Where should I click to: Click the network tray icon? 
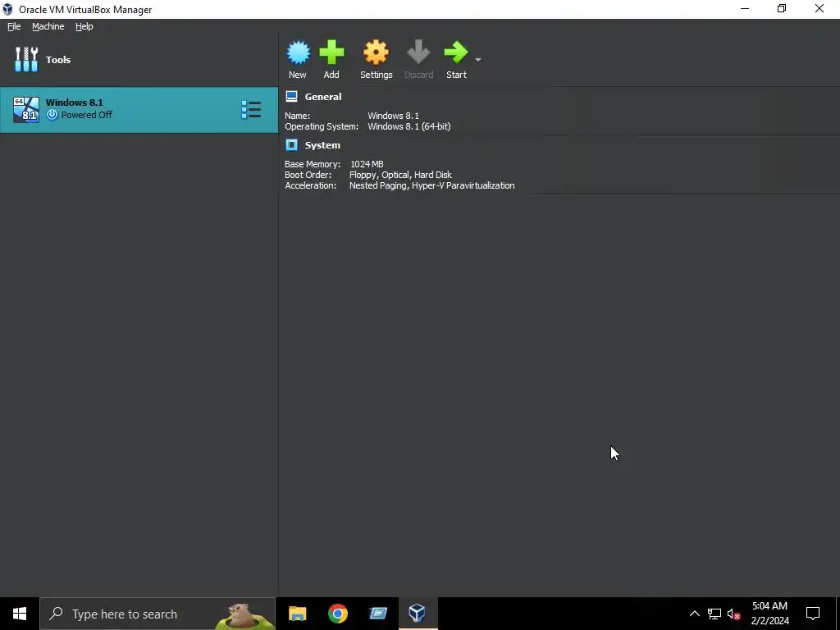click(x=714, y=614)
